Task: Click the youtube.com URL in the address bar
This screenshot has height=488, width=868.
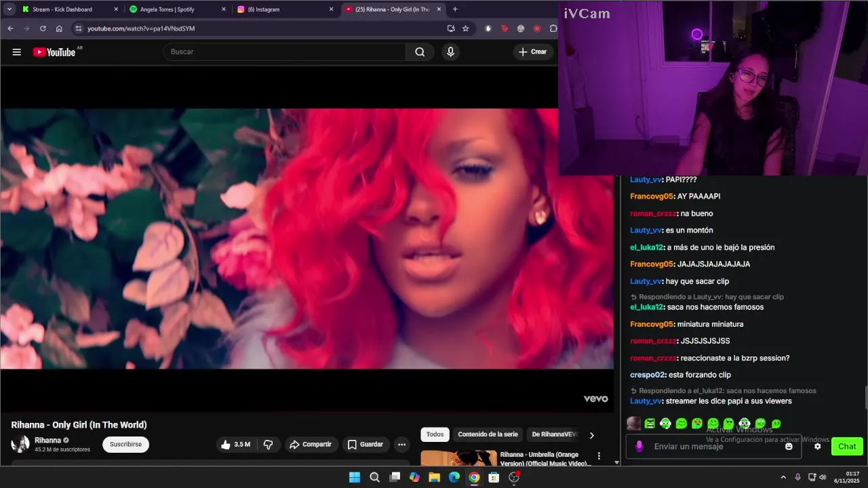Action: (x=141, y=28)
